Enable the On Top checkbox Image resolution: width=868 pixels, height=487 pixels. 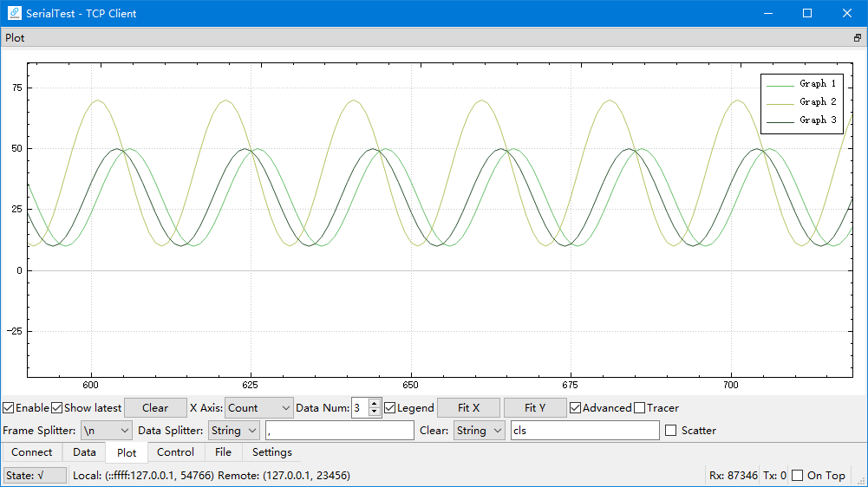coord(798,476)
